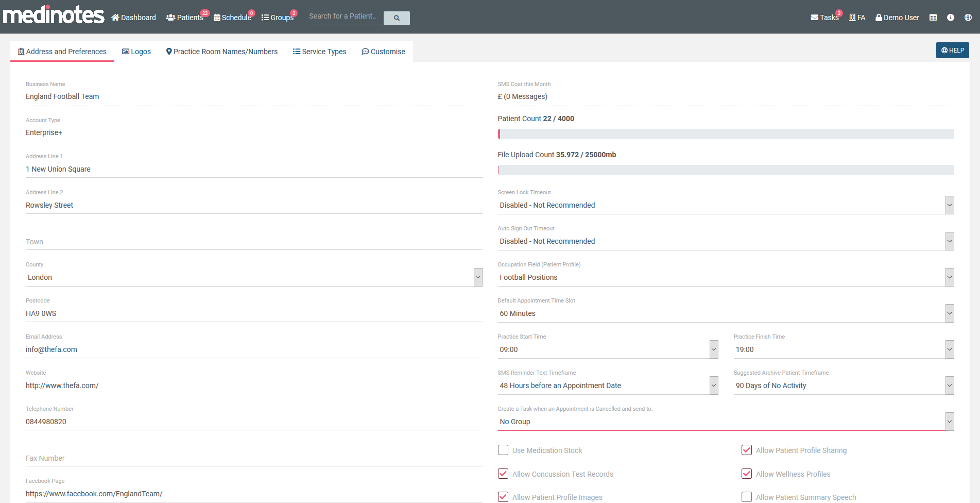
Task: Click the patient search magnifier button
Action: [x=397, y=18]
